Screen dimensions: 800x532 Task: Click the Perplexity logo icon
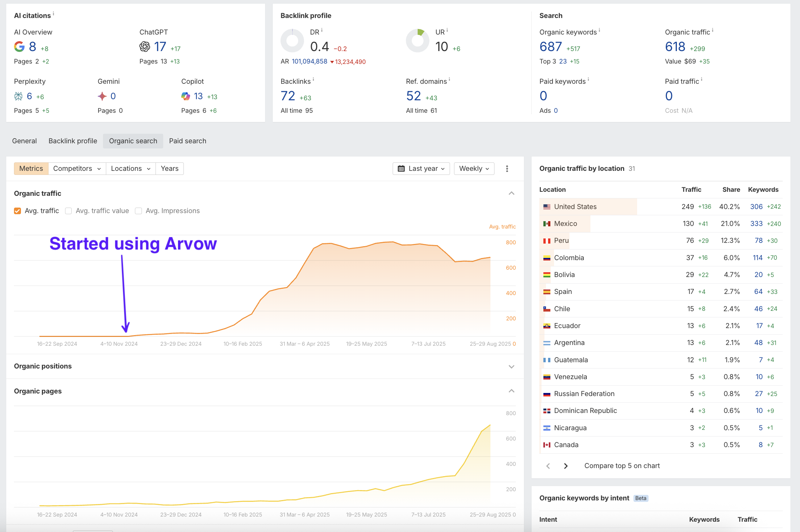click(18, 96)
